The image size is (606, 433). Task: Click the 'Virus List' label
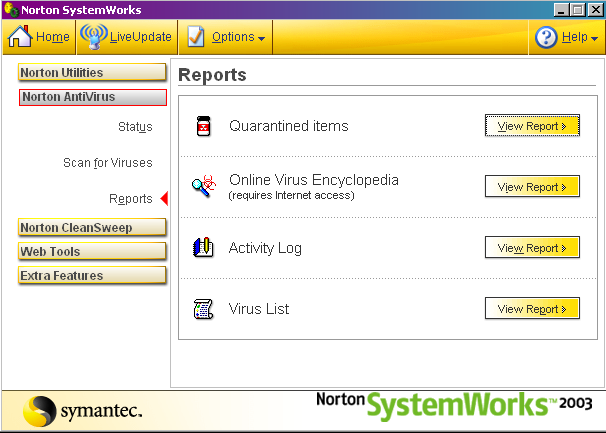[x=259, y=309]
